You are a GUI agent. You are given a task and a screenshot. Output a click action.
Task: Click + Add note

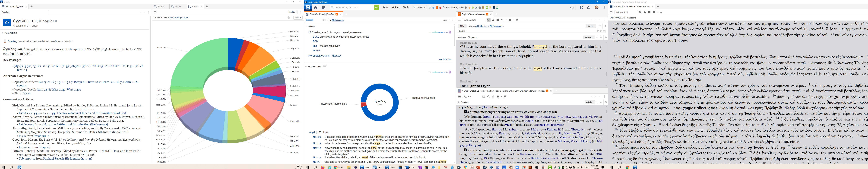click(x=445, y=60)
